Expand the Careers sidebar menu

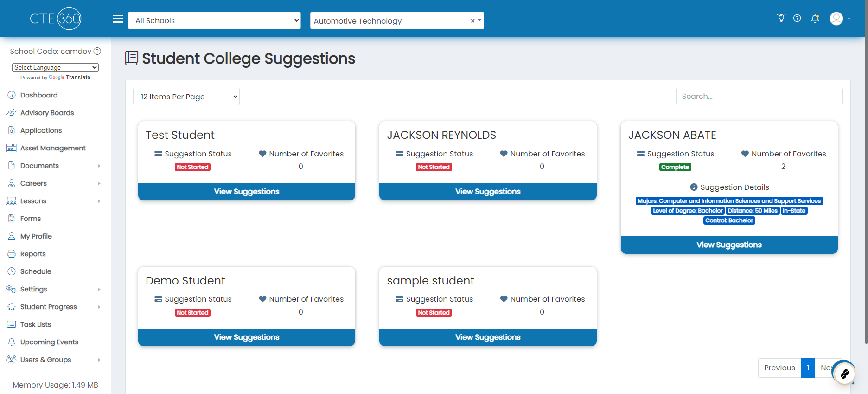55,183
